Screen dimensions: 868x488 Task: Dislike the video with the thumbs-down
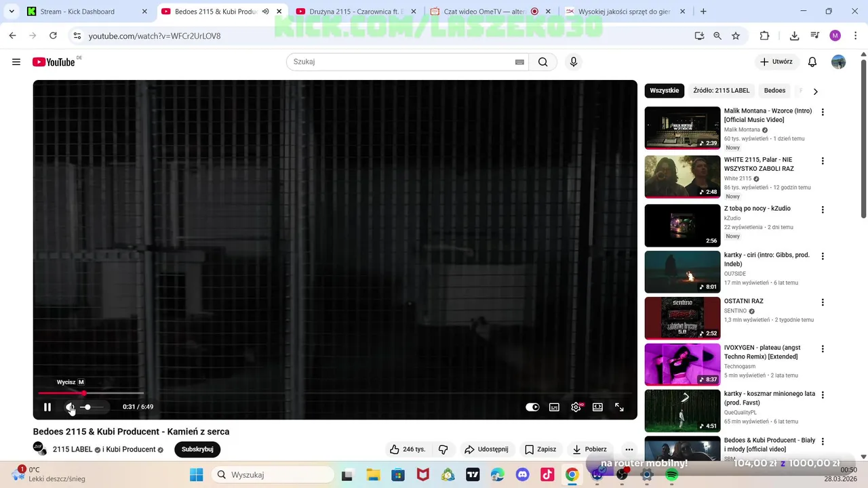(x=443, y=449)
